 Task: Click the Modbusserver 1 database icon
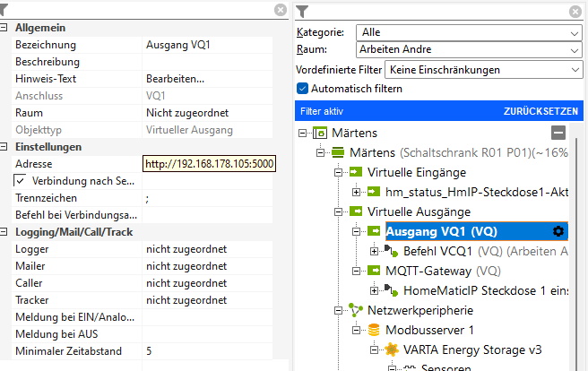point(375,330)
